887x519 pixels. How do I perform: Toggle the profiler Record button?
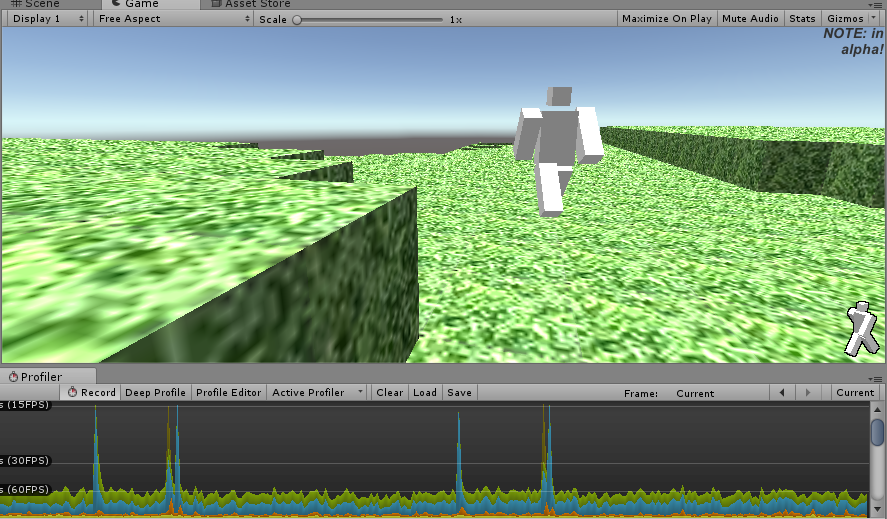click(x=91, y=393)
